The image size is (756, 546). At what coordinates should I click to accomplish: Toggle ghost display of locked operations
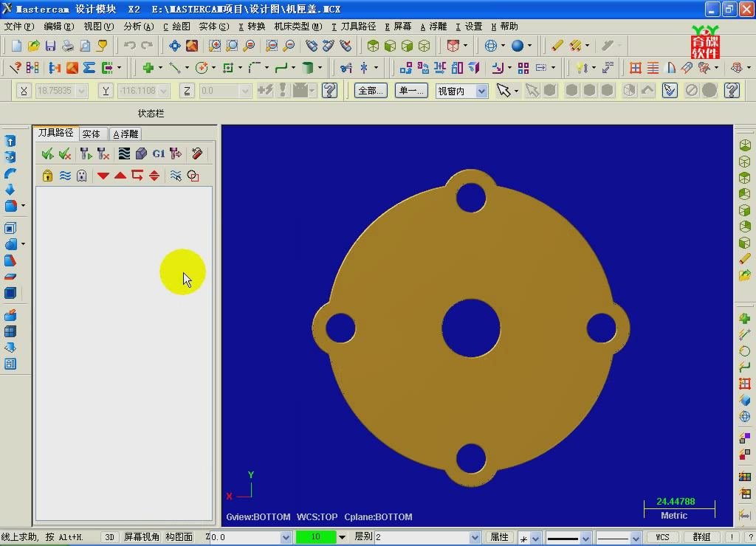point(82,176)
